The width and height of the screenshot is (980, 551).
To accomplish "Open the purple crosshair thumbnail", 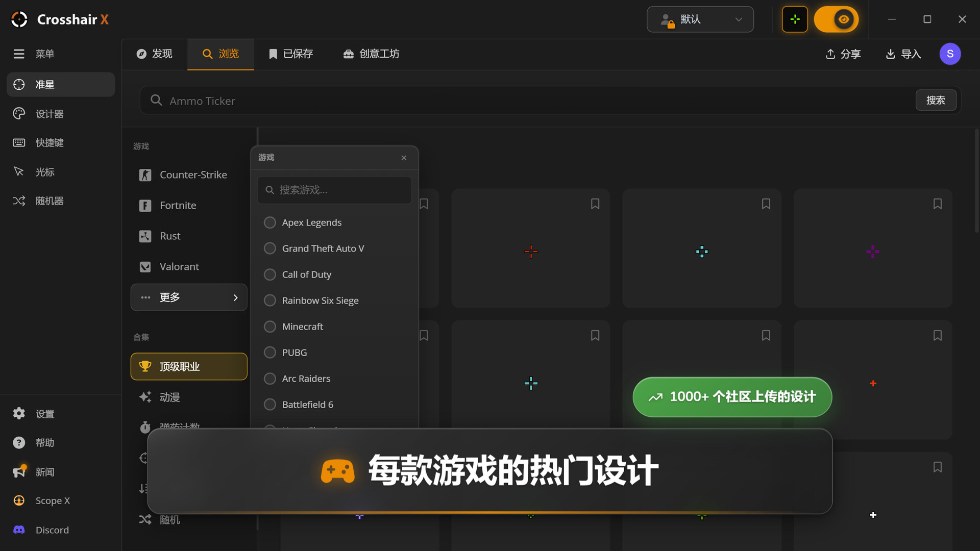I will 873,248.
